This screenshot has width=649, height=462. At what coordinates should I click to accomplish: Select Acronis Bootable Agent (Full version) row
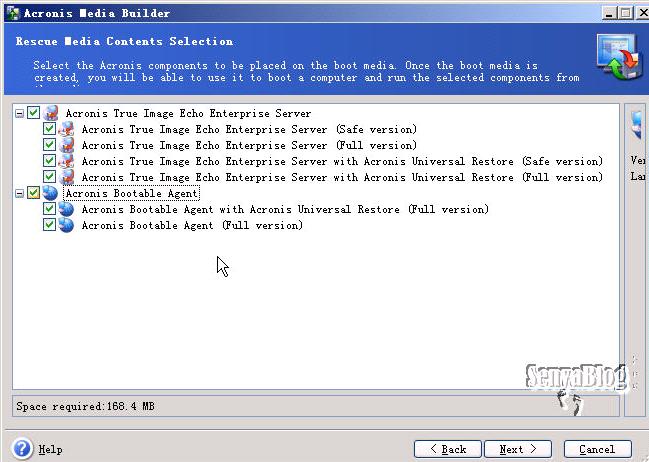coord(192,225)
